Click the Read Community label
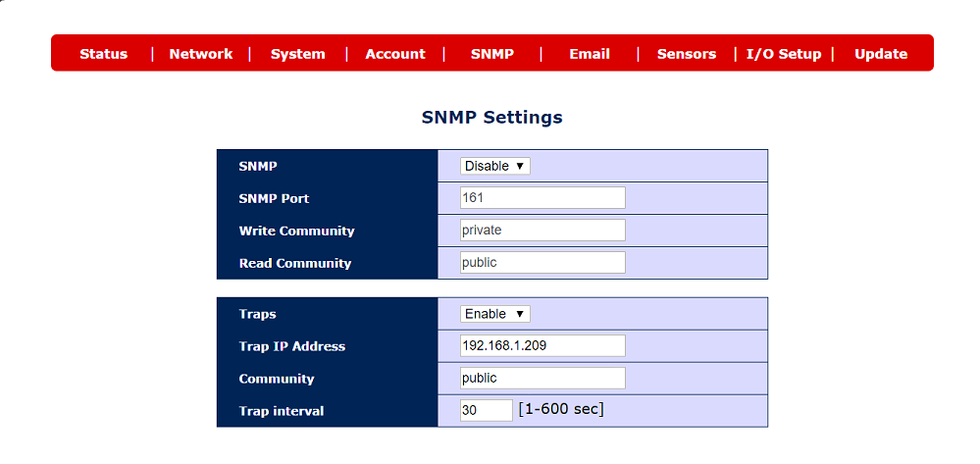 (x=295, y=264)
